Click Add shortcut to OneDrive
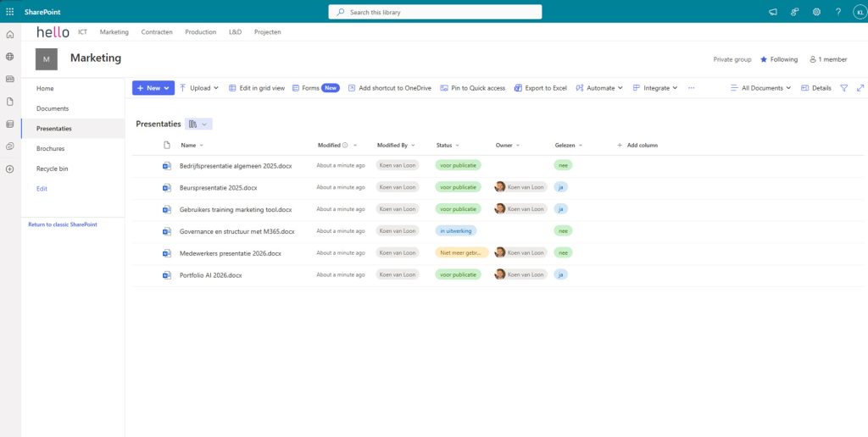Screen dimensions: 868x437 (390, 88)
